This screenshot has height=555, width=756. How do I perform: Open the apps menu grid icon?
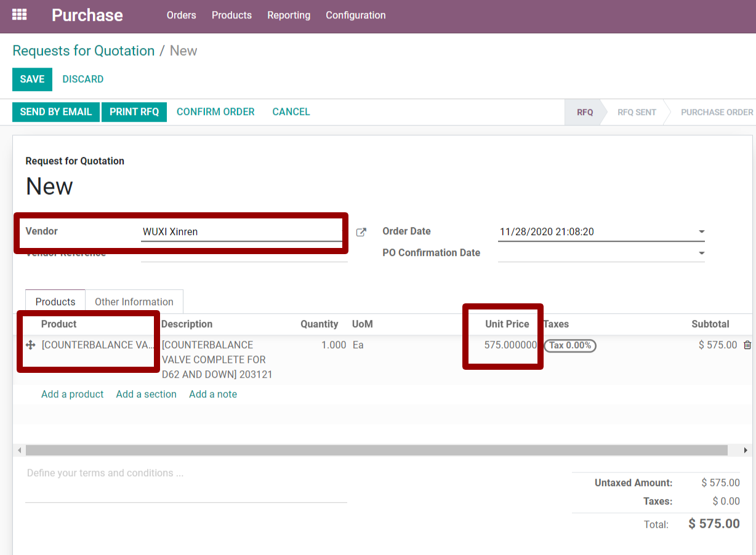click(18, 15)
